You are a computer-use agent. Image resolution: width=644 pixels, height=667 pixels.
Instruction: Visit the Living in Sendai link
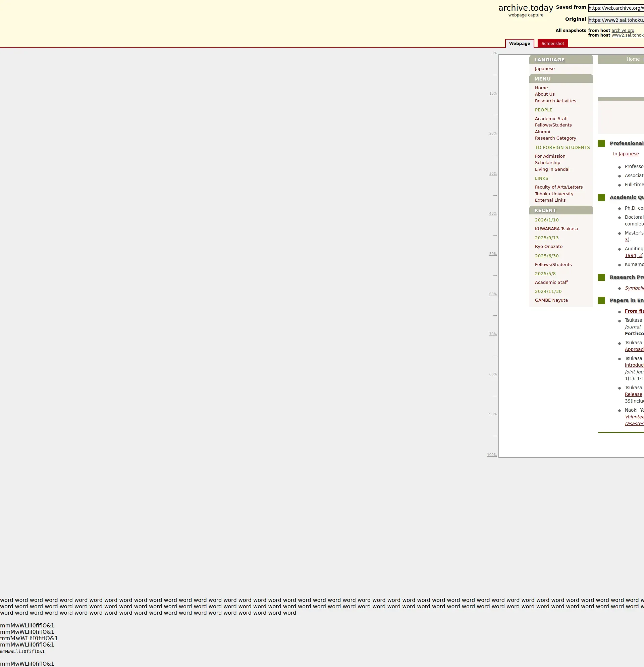(x=552, y=169)
